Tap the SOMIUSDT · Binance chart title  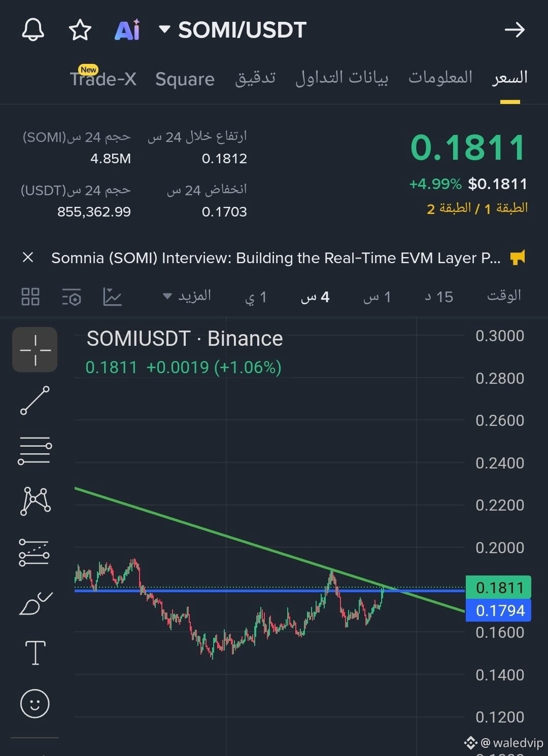click(x=185, y=339)
